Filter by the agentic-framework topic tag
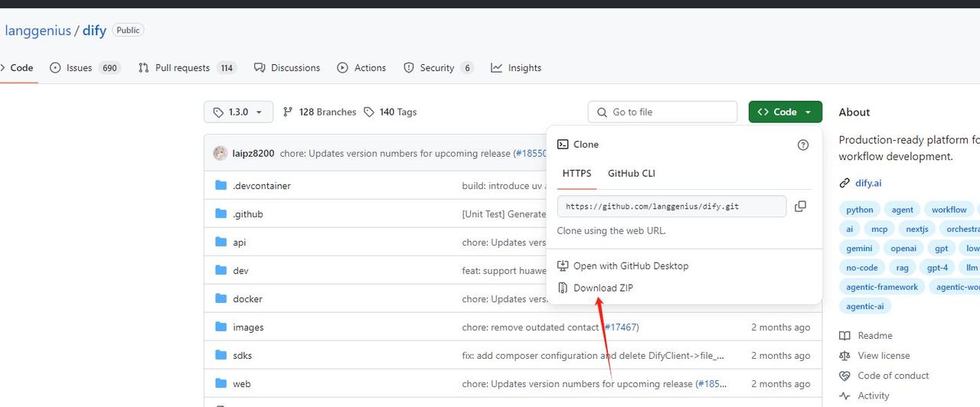 click(x=882, y=287)
